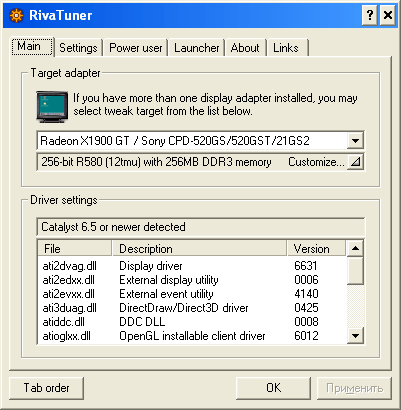401x410 pixels.
Task: Expand the target adapter dropdown arrow
Action: (x=355, y=141)
